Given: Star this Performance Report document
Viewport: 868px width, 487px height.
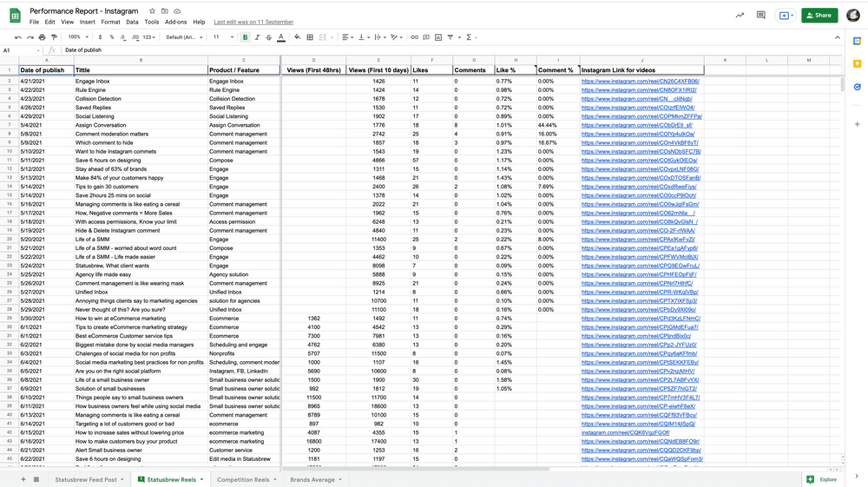Looking at the screenshot, I should coord(152,10).
